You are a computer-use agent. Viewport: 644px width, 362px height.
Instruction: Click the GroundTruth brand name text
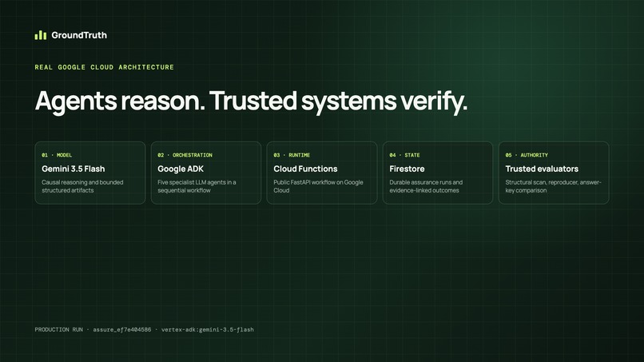[x=79, y=35]
